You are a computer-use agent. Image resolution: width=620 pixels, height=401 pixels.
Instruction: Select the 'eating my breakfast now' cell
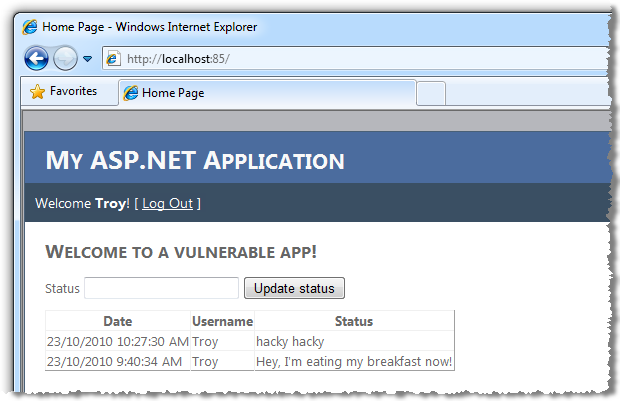pos(354,361)
